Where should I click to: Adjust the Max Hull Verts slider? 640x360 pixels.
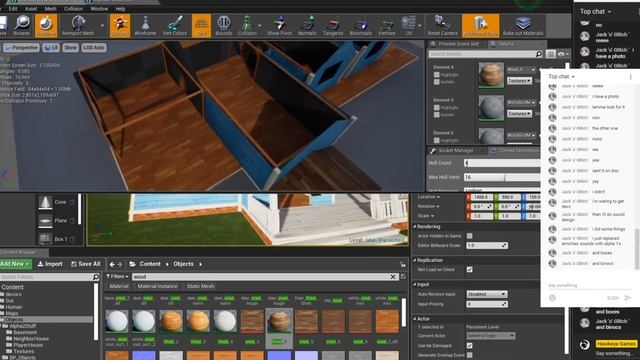coord(502,177)
